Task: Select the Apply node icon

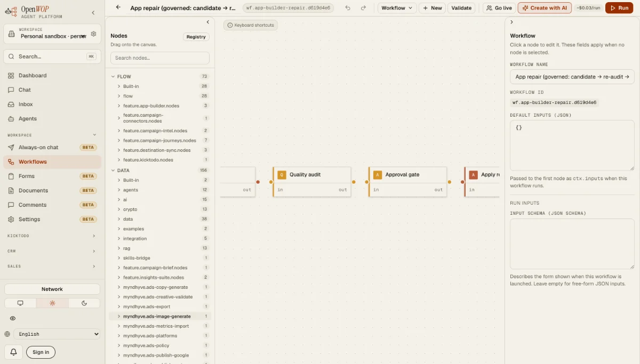Action: (x=473, y=175)
